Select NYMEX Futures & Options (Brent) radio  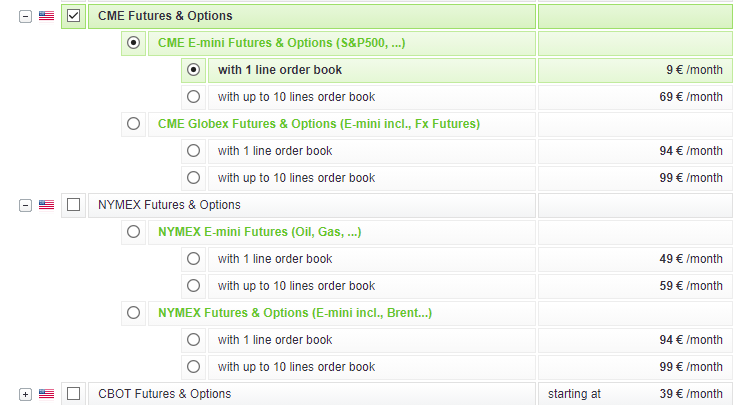click(x=133, y=313)
